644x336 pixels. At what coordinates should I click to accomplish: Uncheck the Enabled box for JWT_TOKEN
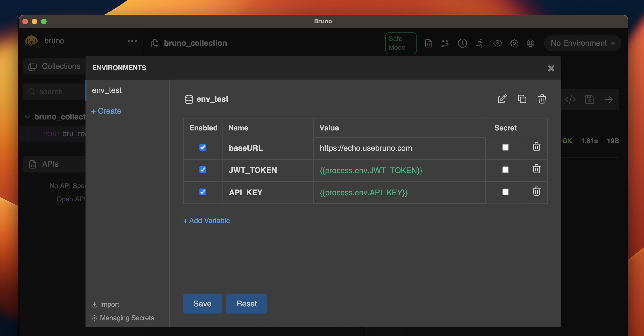coord(203,170)
